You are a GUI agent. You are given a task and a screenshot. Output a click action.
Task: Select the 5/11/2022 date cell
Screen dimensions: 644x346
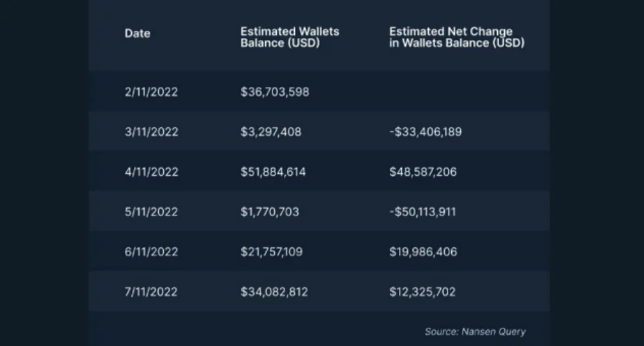[x=151, y=212]
